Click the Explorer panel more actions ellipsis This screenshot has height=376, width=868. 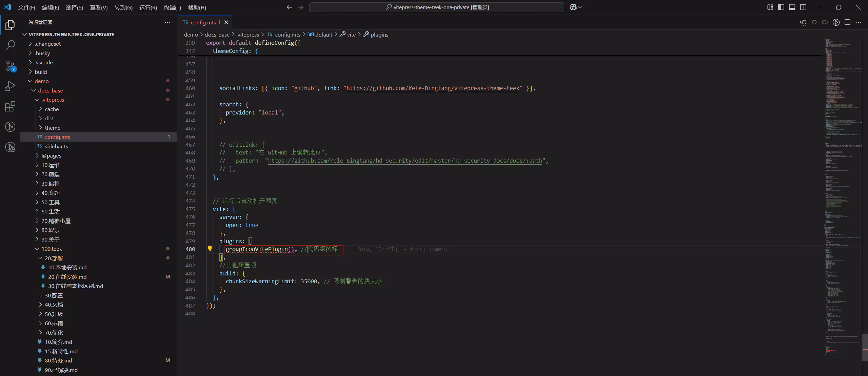point(167,22)
